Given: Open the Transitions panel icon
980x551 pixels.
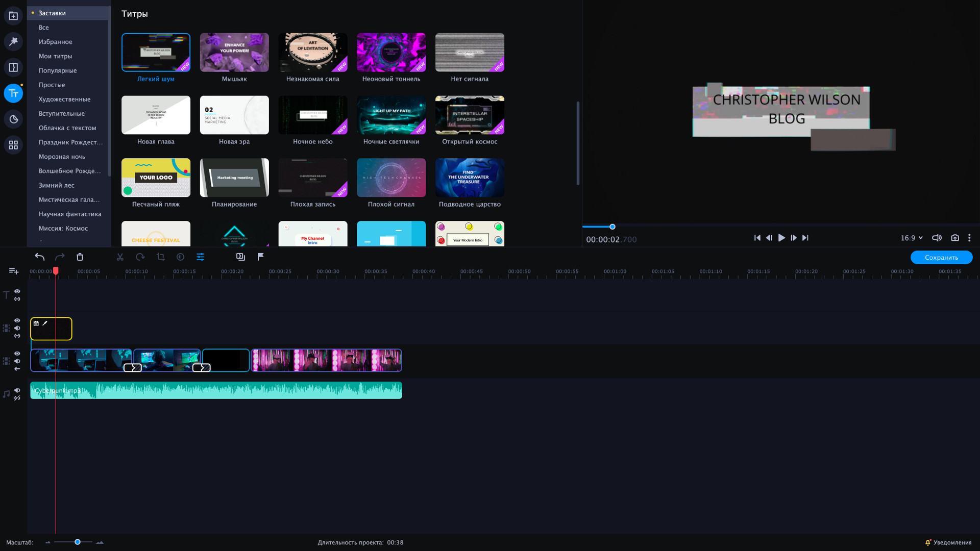Looking at the screenshot, I should [x=13, y=67].
